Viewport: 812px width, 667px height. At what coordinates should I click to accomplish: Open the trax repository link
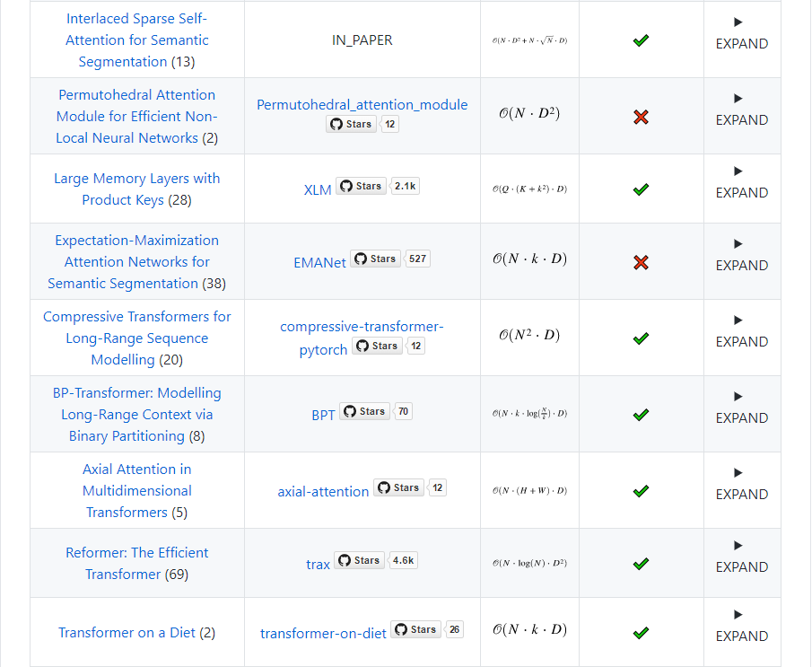(x=318, y=565)
